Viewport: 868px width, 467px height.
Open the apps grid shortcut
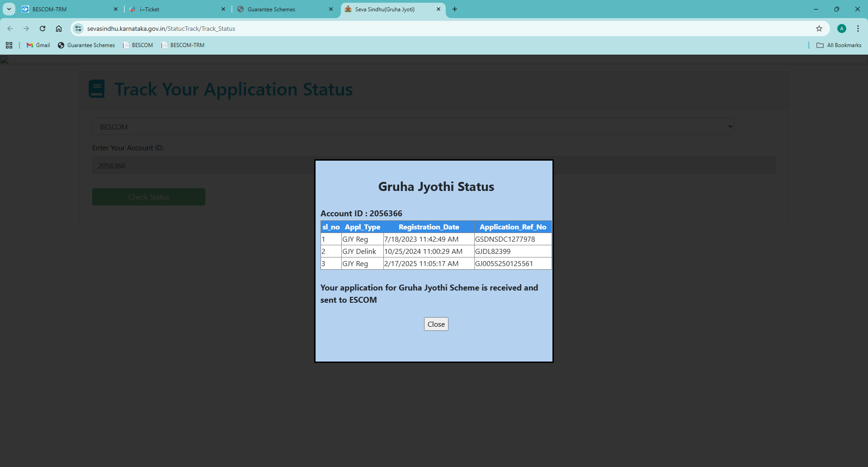coord(9,45)
